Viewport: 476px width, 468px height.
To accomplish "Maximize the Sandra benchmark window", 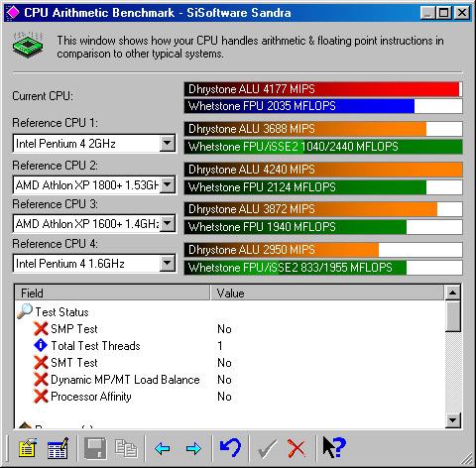I will [443, 13].
